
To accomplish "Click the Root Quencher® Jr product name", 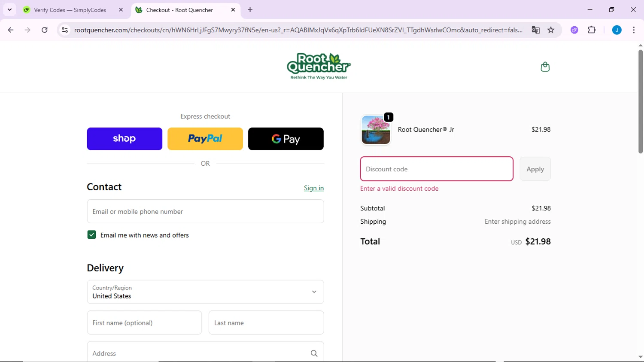I will [426, 130].
